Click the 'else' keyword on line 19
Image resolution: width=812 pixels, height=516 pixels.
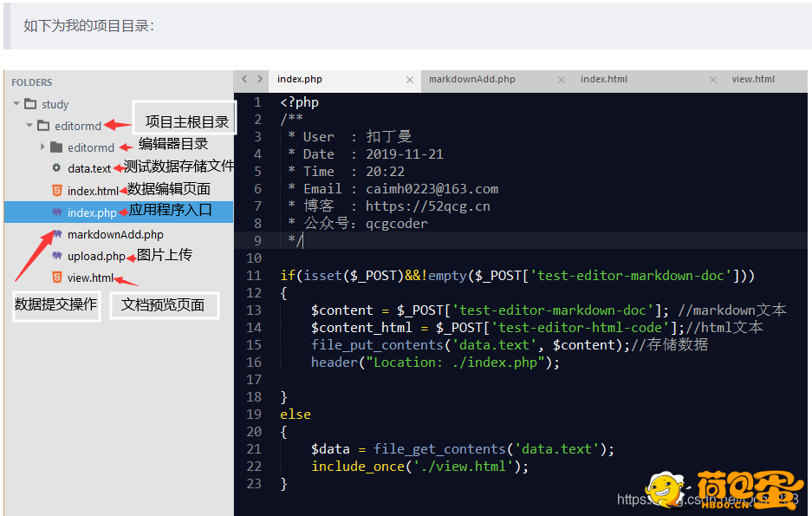click(x=296, y=415)
